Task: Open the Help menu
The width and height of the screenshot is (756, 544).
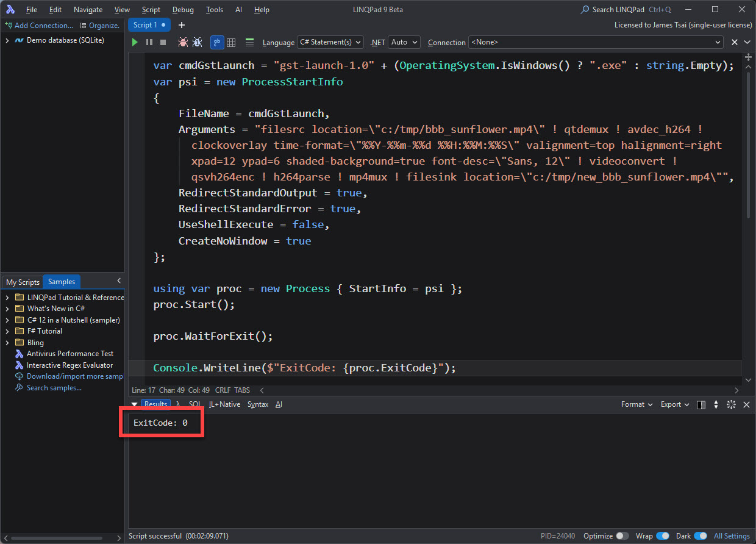Action: (x=262, y=10)
